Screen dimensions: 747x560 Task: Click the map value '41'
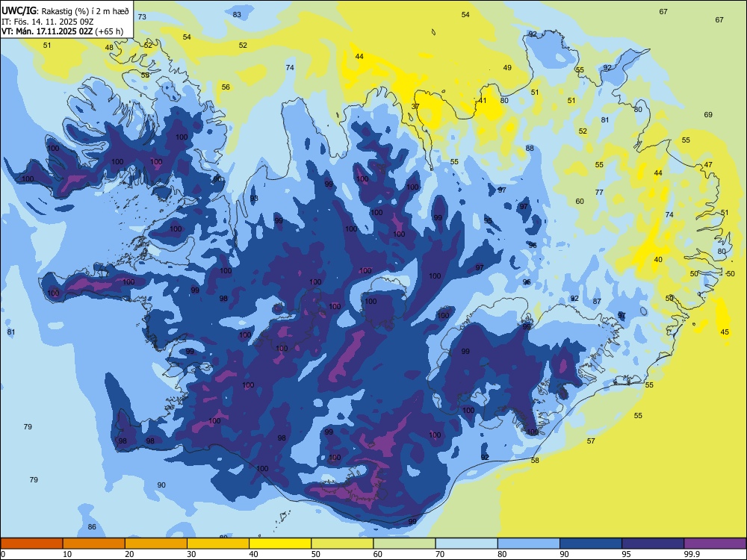[483, 101]
